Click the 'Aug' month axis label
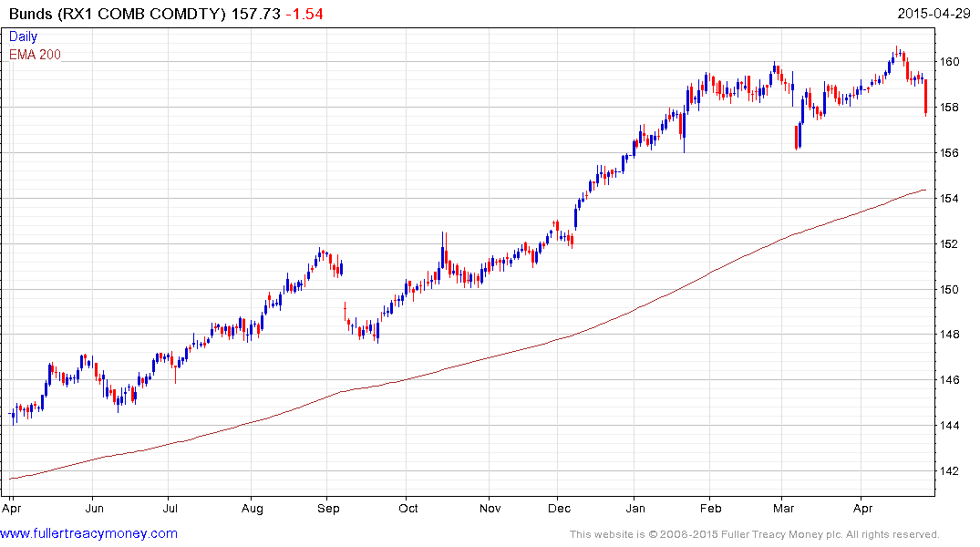This screenshot has height=547, width=980. coord(252,508)
